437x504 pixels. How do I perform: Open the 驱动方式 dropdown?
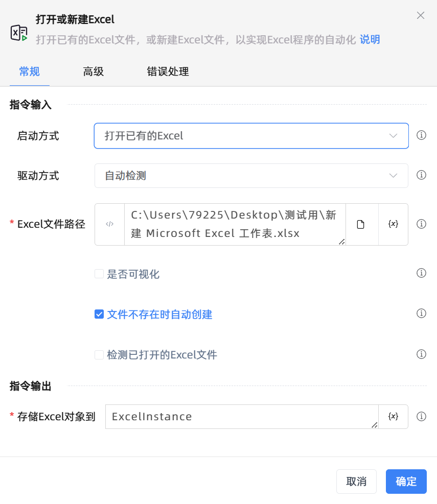250,175
